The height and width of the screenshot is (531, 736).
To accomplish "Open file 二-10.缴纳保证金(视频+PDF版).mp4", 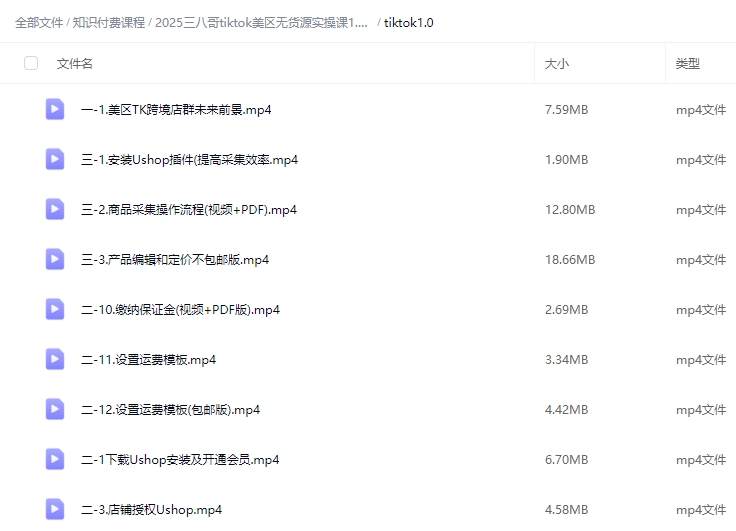I will 180,310.
